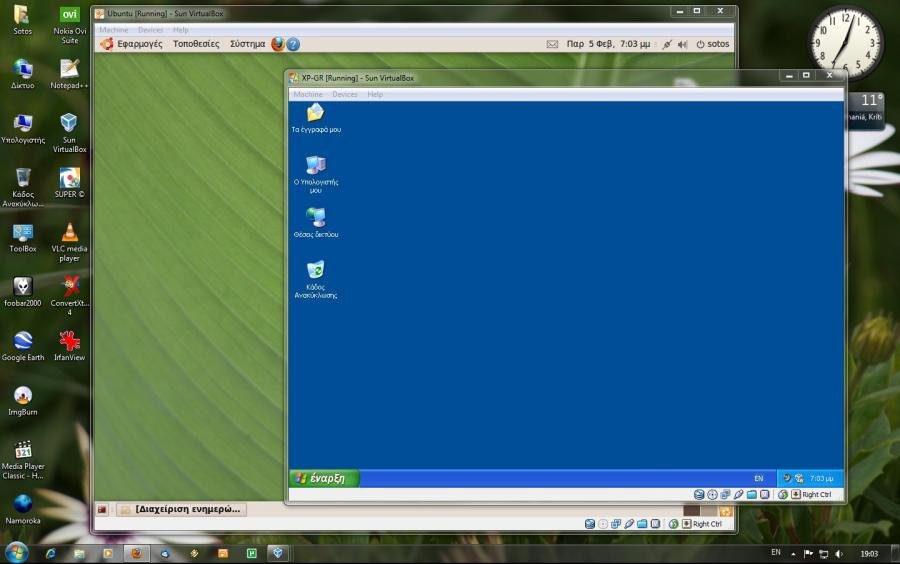Click the blue help icon in Ubuntu panel
Viewport: 900px width, 564px height.
pos(293,44)
